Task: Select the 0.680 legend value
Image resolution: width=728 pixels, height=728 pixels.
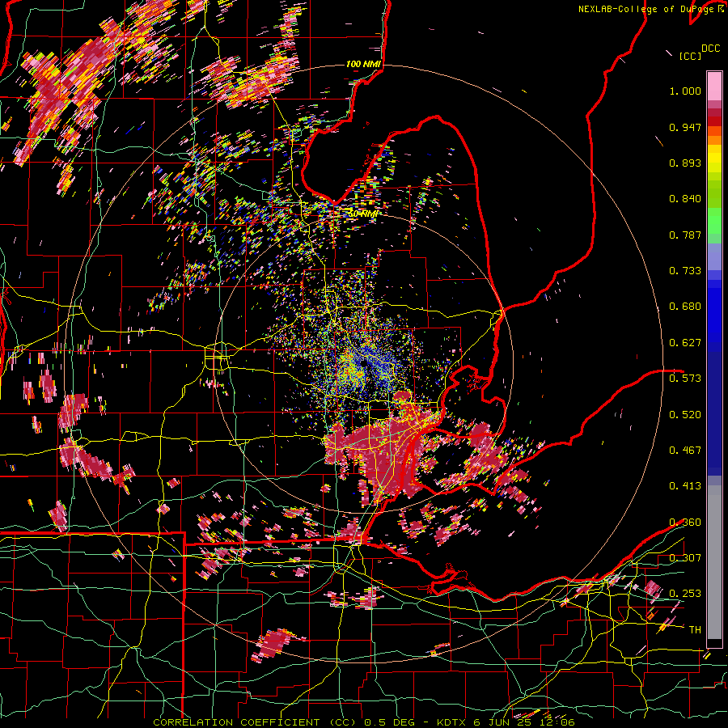Action: pos(685,307)
